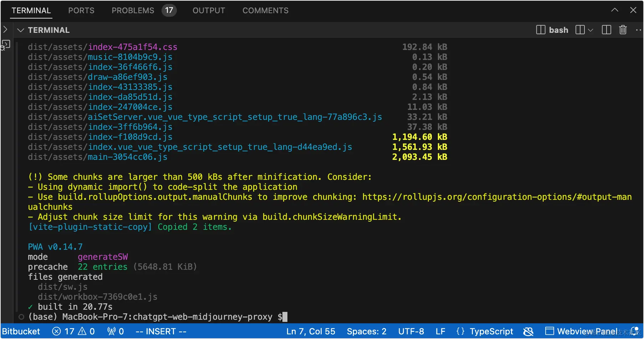Click the PWA v0.14.7 text
The width and height of the screenshot is (644, 339).
[x=55, y=247]
